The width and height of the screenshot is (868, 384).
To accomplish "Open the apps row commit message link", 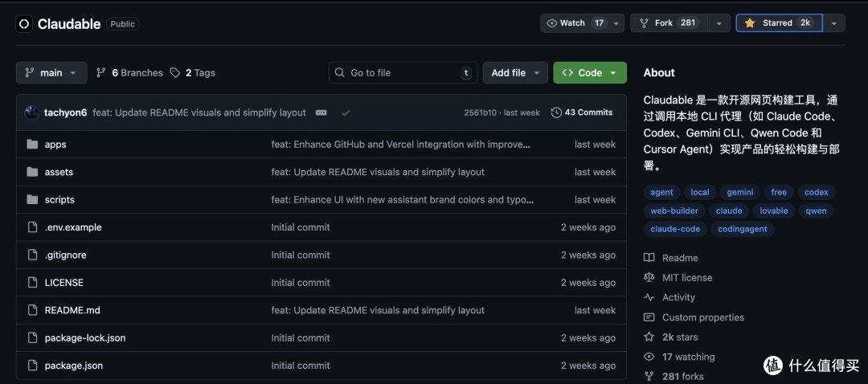I will 401,145.
